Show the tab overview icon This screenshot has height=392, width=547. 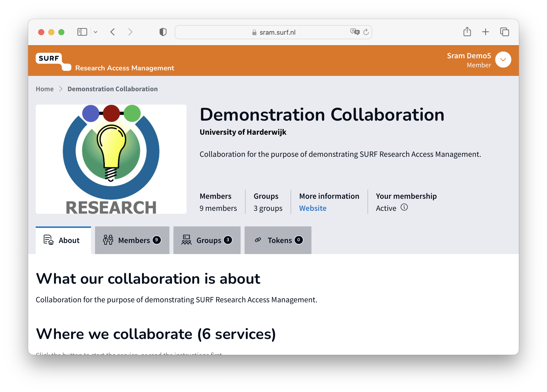[504, 32]
